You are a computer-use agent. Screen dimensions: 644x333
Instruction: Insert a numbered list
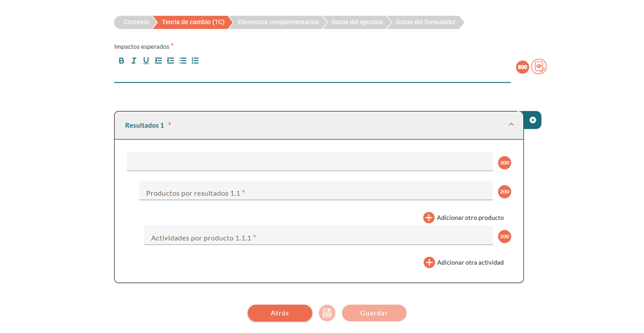195,61
